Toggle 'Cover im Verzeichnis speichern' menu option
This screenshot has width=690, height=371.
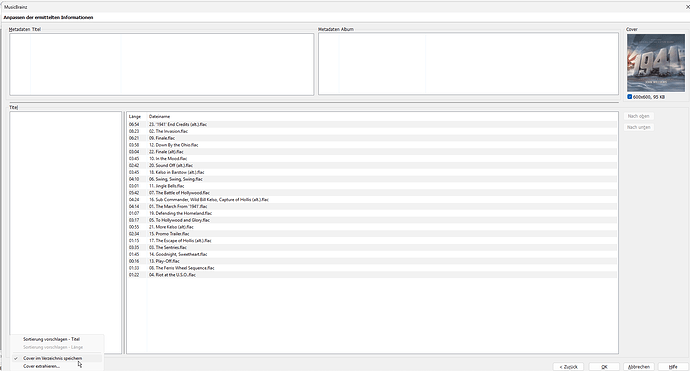[x=52, y=358]
